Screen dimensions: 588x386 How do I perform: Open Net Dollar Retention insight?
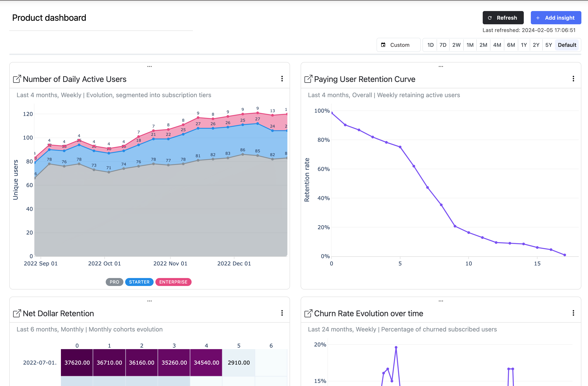pyautogui.click(x=17, y=313)
